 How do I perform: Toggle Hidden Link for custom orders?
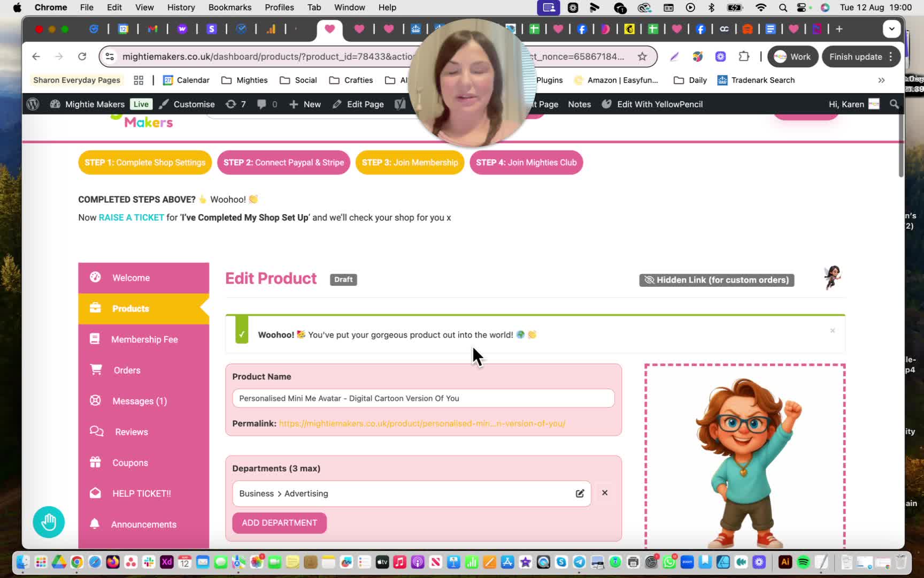(717, 280)
